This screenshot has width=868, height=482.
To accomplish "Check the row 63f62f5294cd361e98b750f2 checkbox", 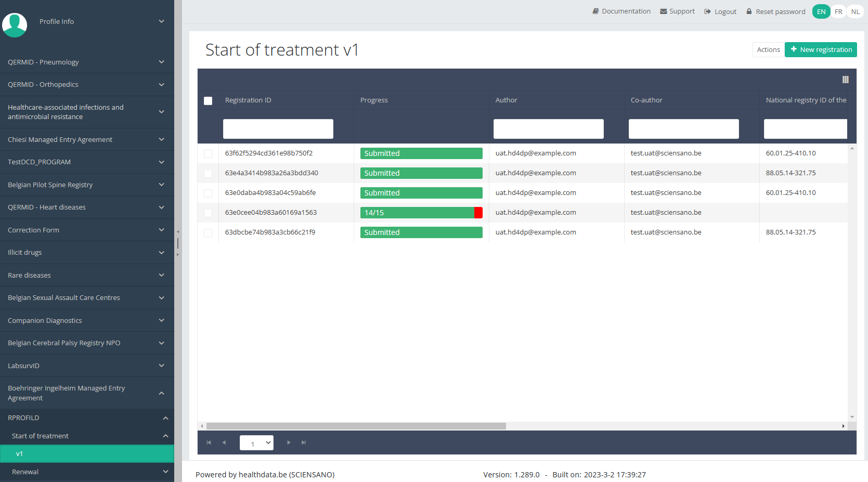I will [208, 154].
